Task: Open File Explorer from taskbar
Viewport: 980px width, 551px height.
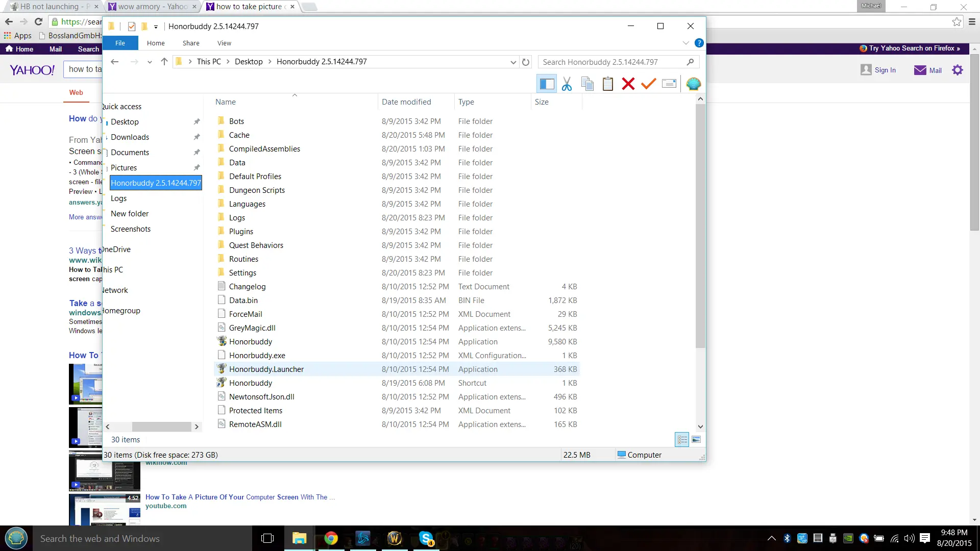Action: pyautogui.click(x=299, y=538)
